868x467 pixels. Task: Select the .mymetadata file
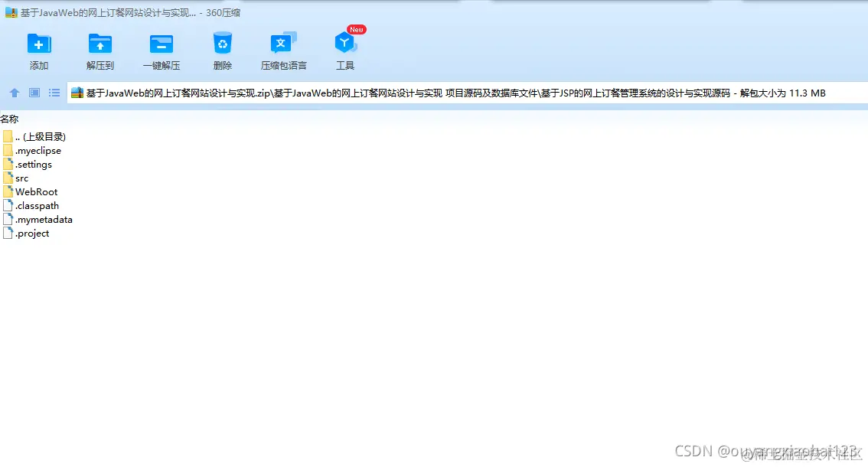38,220
